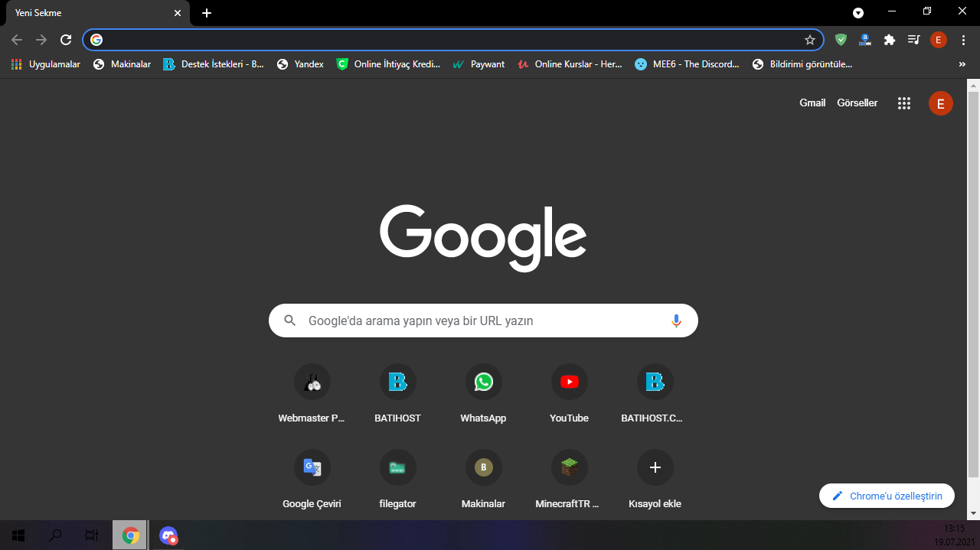
Task: Open the Makinalar shortcut tile
Action: pos(484,480)
